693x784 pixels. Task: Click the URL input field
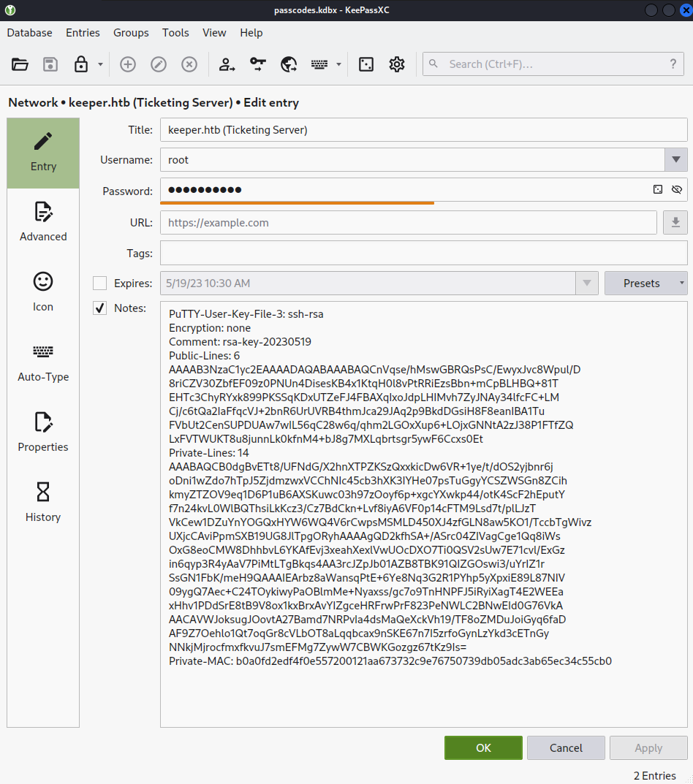pyautogui.click(x=409, y=223)
